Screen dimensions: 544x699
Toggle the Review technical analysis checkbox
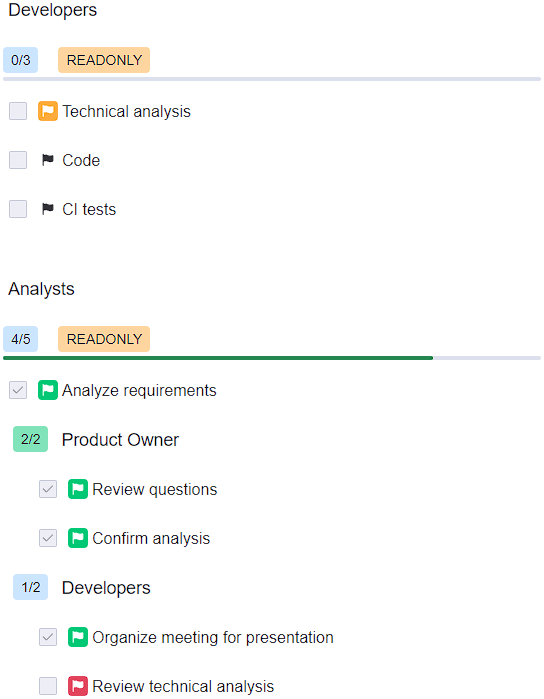(x=48, y=686)
